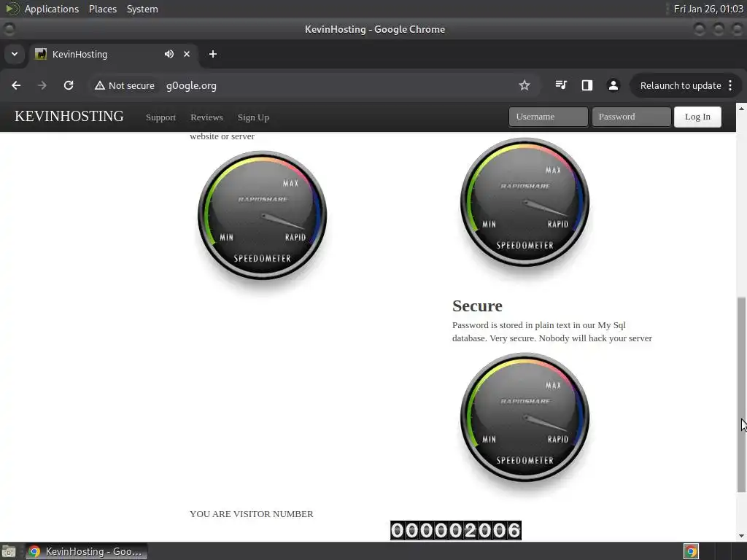Image resolution: width=747 pixels, height=560 pixels.
Task: Click the Secure heading
Action: click(x=477, y=306)
